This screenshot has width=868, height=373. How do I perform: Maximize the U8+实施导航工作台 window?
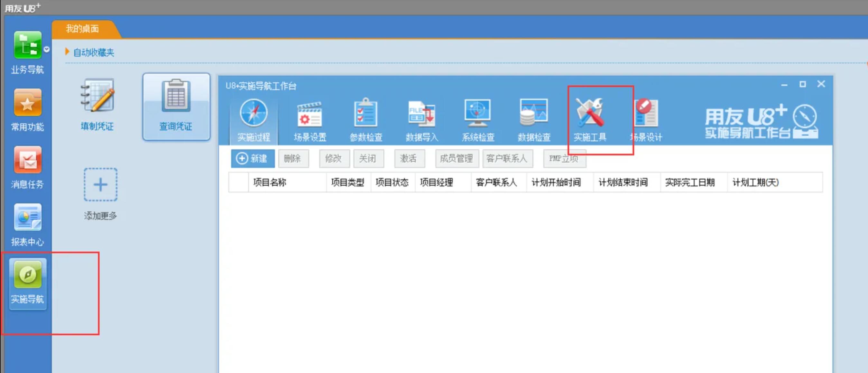[803, 84]
